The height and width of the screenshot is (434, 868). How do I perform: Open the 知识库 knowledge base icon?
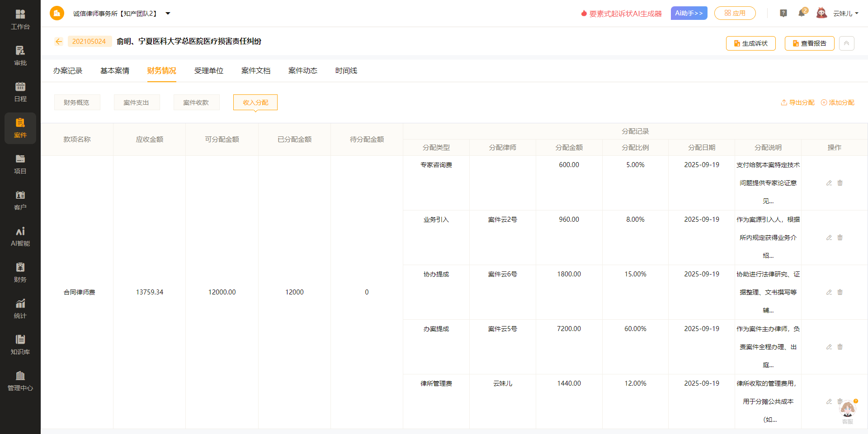[20, 345]
